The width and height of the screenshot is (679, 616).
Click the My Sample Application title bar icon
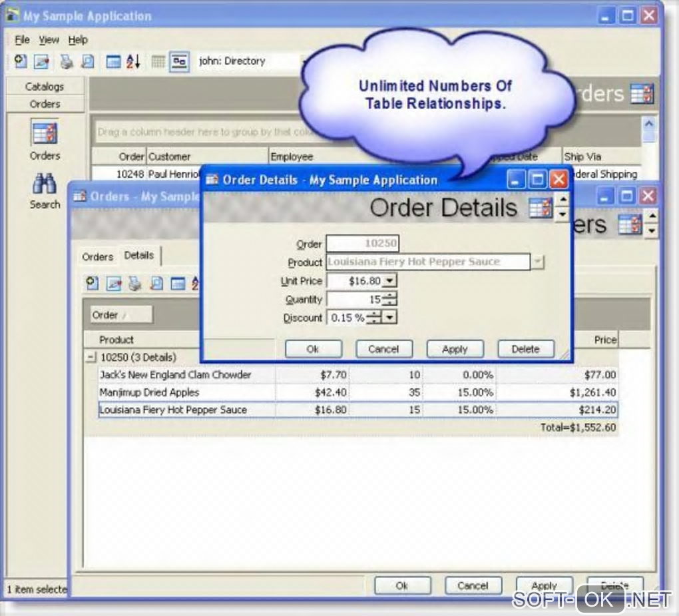click(13, 15)
